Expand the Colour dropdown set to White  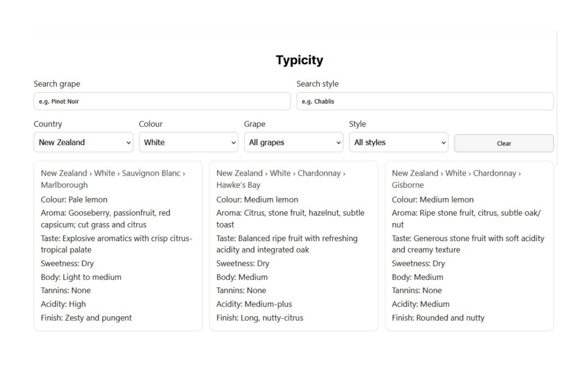(x=188, y=142)
